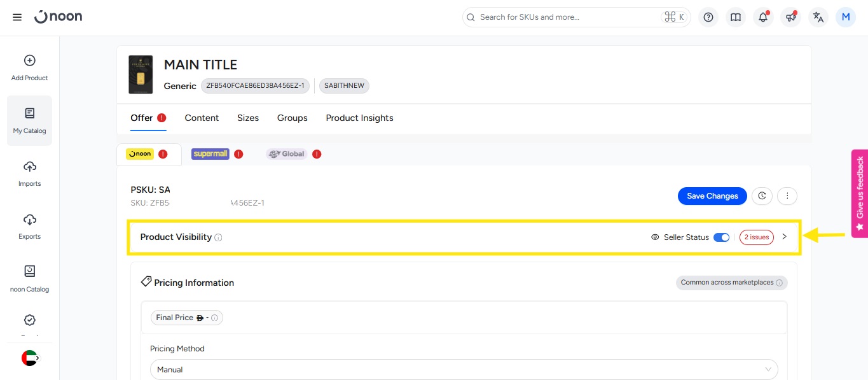Open the documentation book icon
868x380 pixels.
tap(736, 17)
